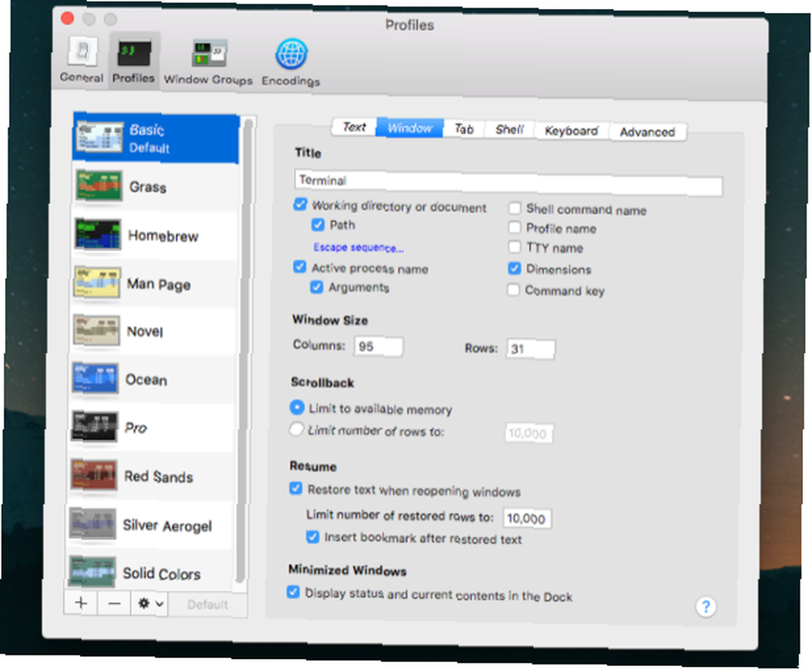Click the restored rows limit field

(527, 518)
